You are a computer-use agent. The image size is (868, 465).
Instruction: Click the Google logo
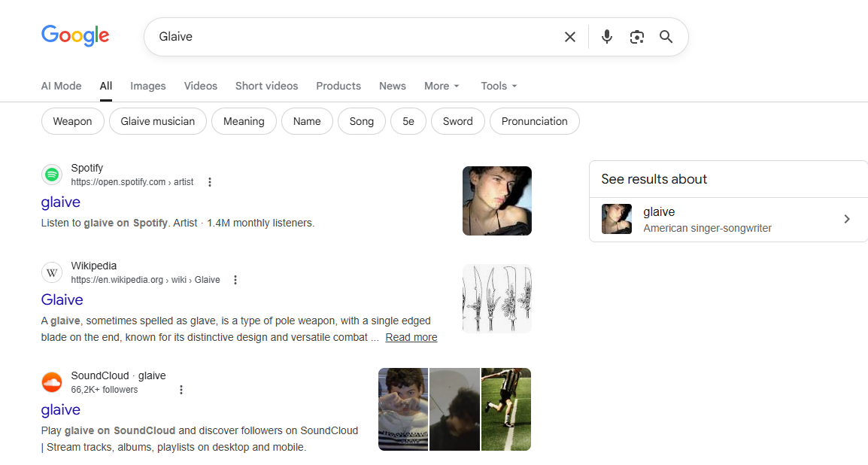click(75, 36)
